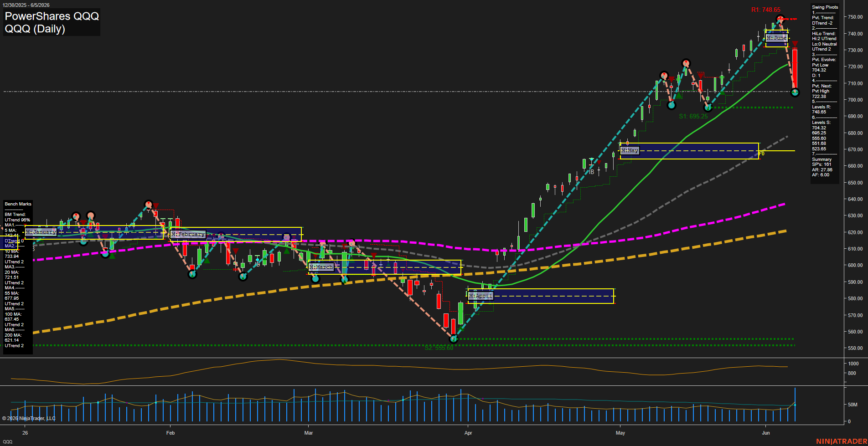Click the Bench Marks panel heading
This screenshot has width=868, height=446.
18,204
